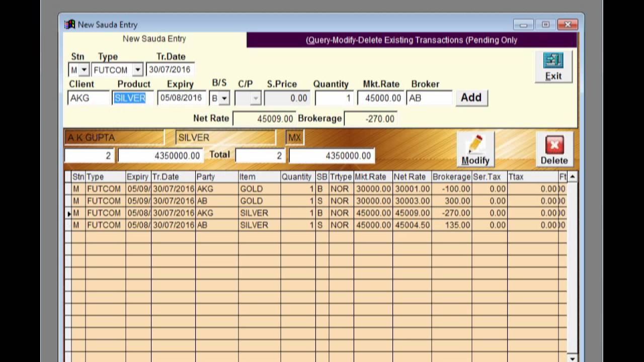Click brokerage cell -100.00
This screenshot has height=362, width=644.
[451, 189]
